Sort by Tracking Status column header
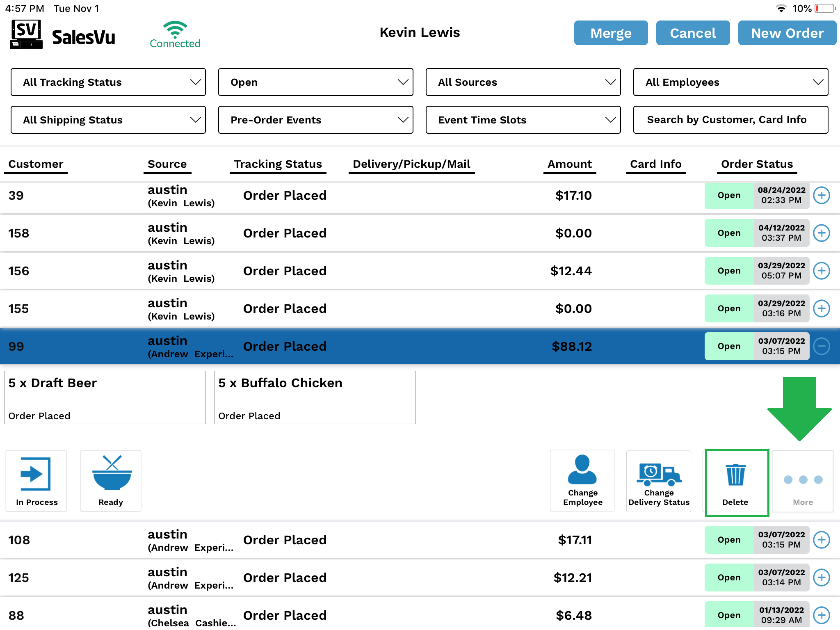840x630 pixels. click(x=278, y=164)
